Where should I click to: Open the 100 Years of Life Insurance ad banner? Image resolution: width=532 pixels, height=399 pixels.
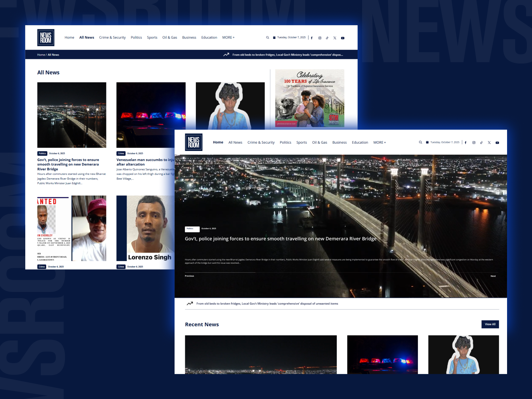[x=310, y=98]
